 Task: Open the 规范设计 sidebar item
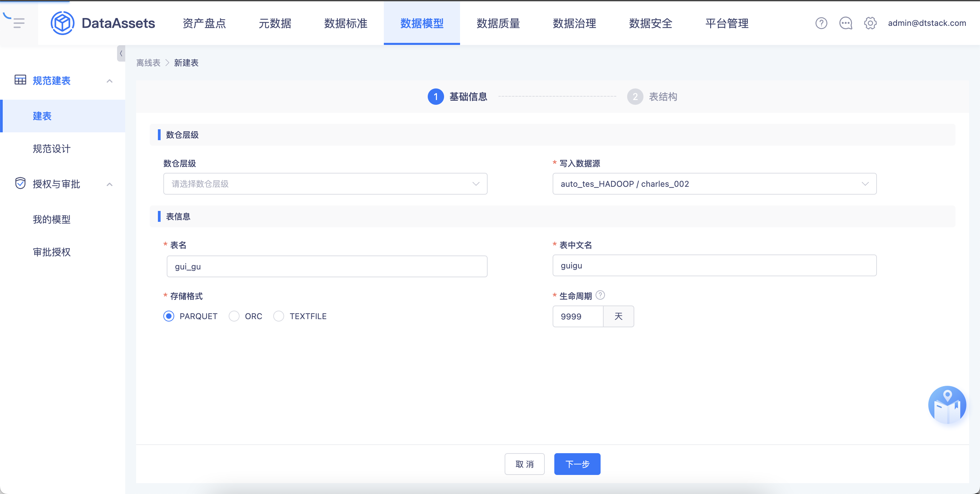(52, 149)
